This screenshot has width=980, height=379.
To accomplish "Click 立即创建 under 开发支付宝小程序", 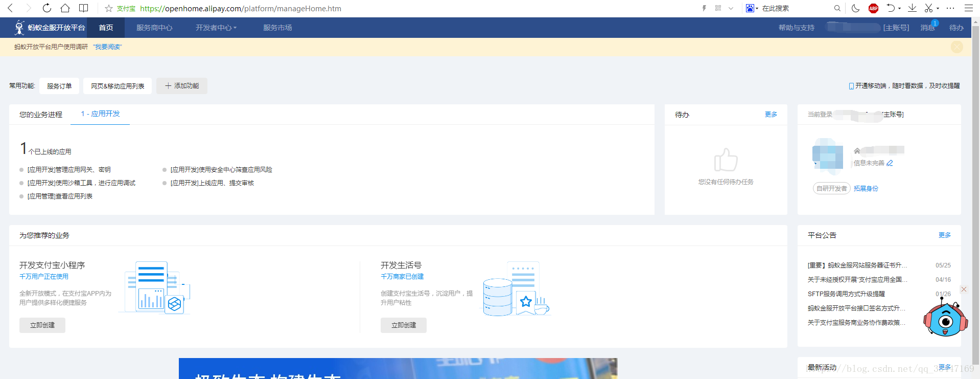I will point(42,325).
